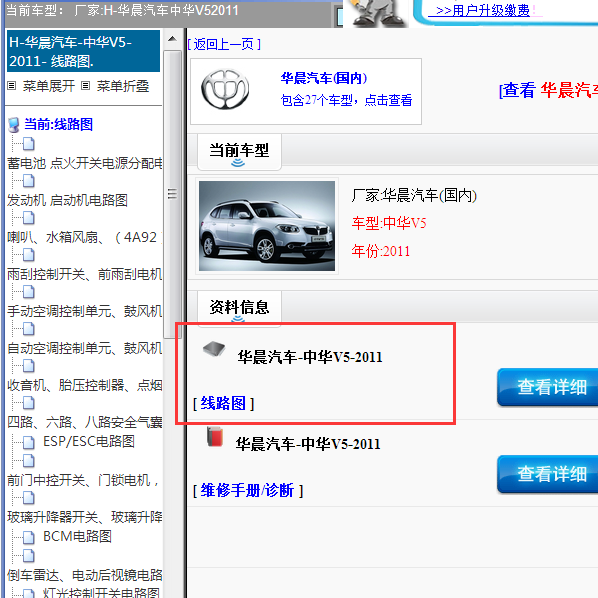Click sidebar header H-华晨汽车-中华V5-2011-线路图
598x598 pixels.
pyautogui.click(x=84, y=51)
